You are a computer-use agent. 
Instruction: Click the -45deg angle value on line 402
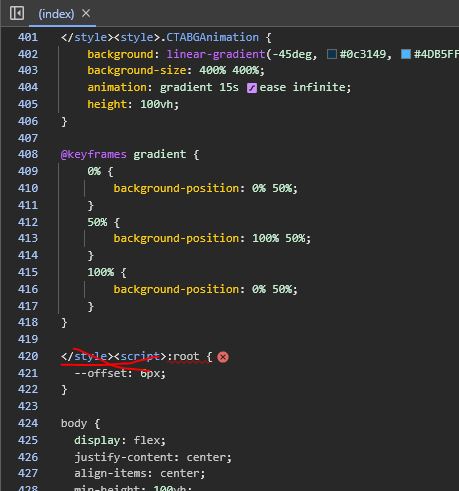292,54
